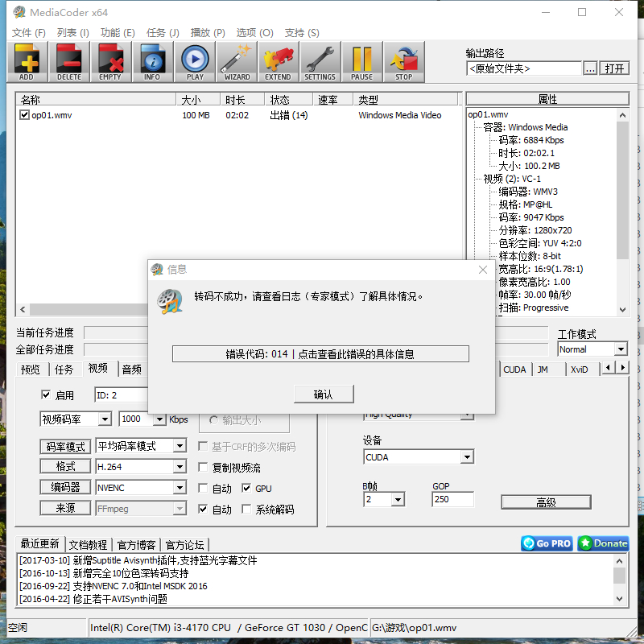Switch to the 任务 tab

[x=64, y=369]
